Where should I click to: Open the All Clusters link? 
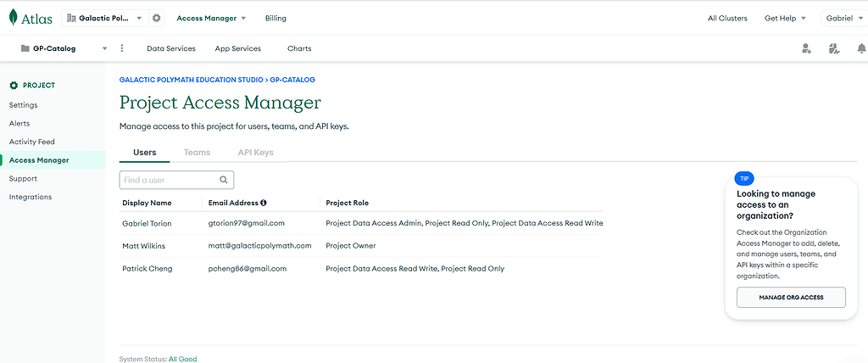[x=728, y=18]
